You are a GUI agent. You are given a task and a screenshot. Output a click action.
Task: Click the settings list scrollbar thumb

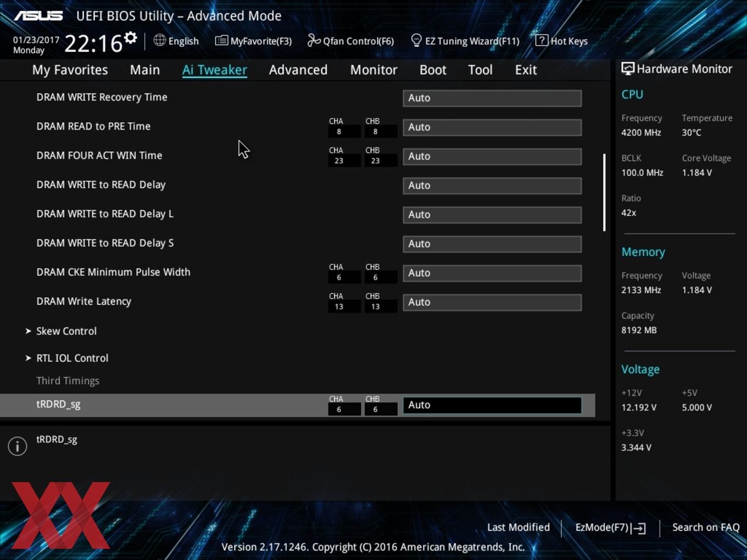[x=604, y=192]
